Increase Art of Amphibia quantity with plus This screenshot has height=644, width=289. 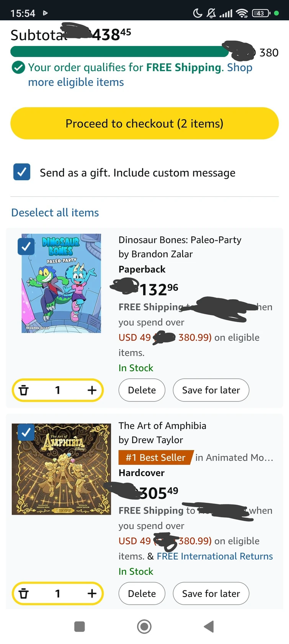pos(91,593)
